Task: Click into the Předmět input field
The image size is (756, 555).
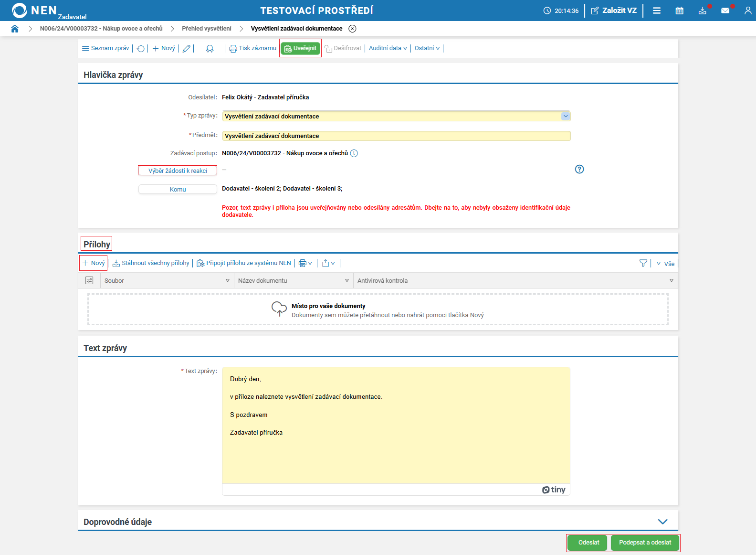Action: (x=396, y=136)
